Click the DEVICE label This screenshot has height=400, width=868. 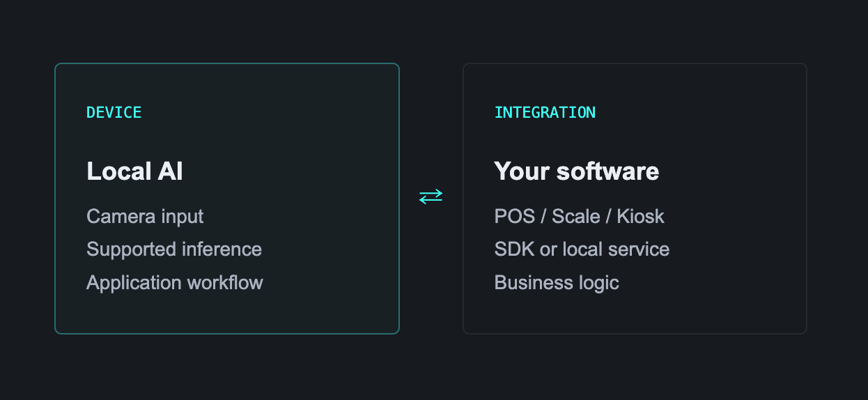[x=114, y=112]
